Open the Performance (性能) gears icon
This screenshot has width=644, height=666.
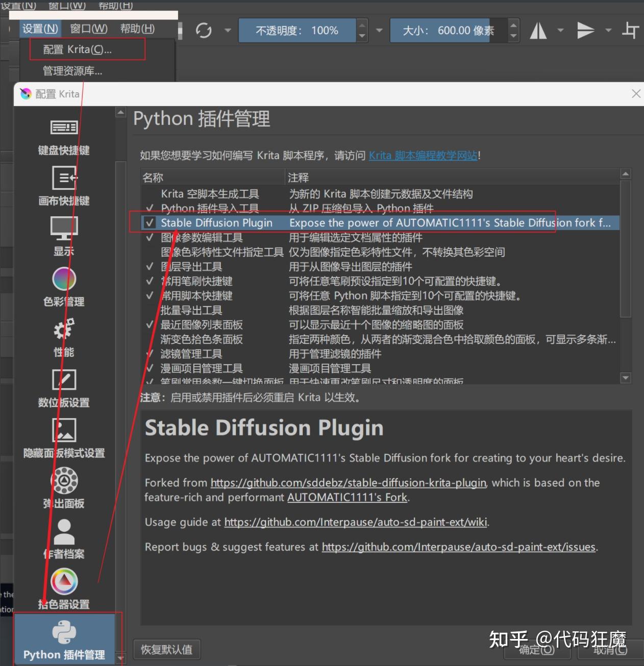click(x=64, y=329)
